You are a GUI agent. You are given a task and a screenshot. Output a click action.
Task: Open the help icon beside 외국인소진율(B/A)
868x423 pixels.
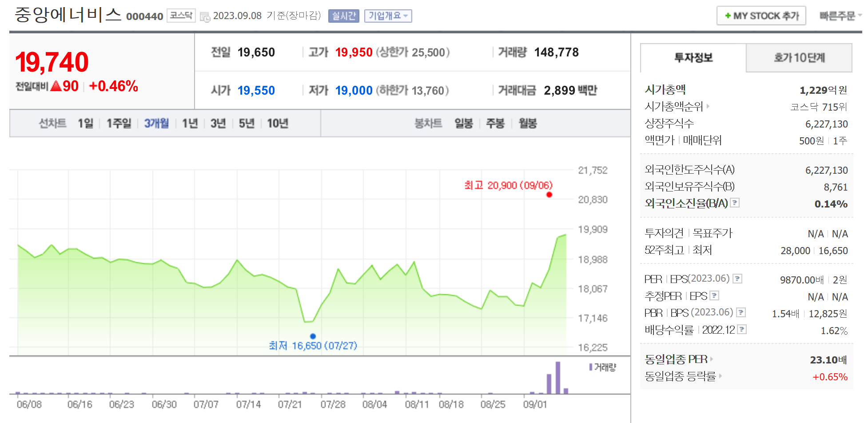(x=735, y=203)
